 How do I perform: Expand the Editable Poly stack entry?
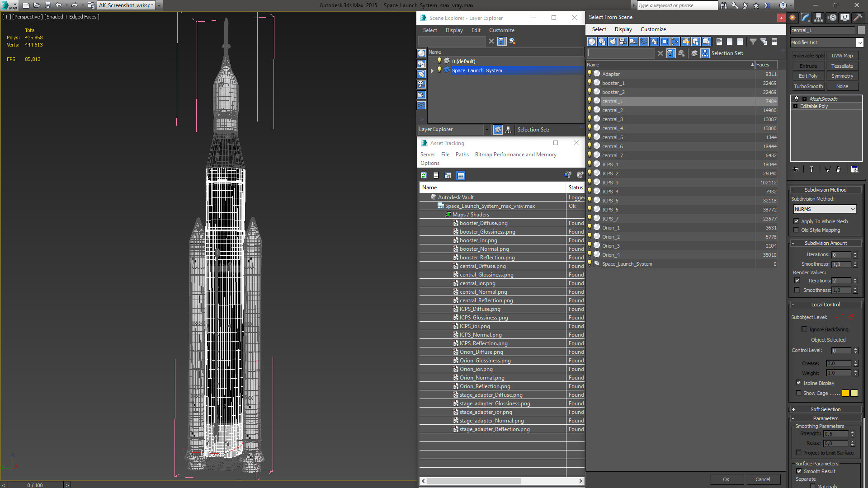tap(796, 106)
